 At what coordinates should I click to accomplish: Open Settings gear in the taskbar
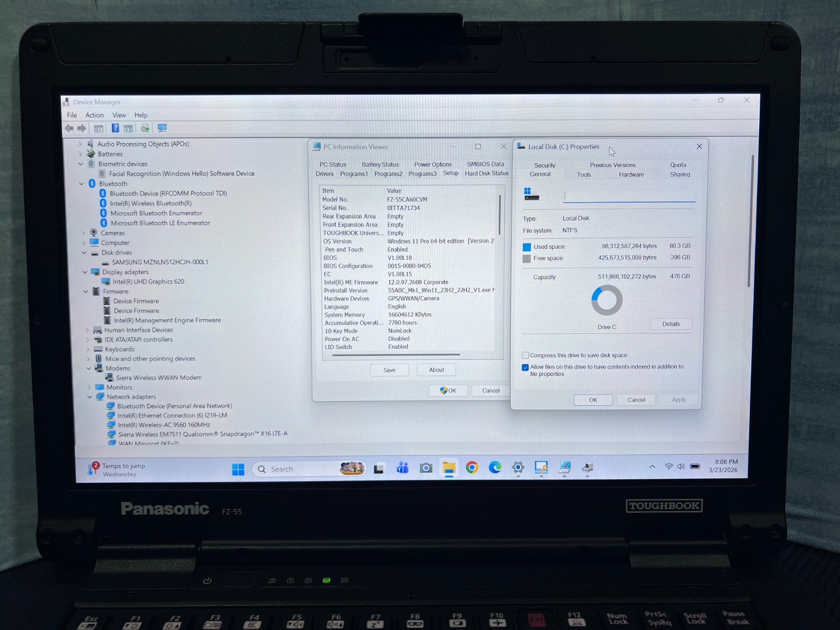pyautogui.click(x=518, y=467)
